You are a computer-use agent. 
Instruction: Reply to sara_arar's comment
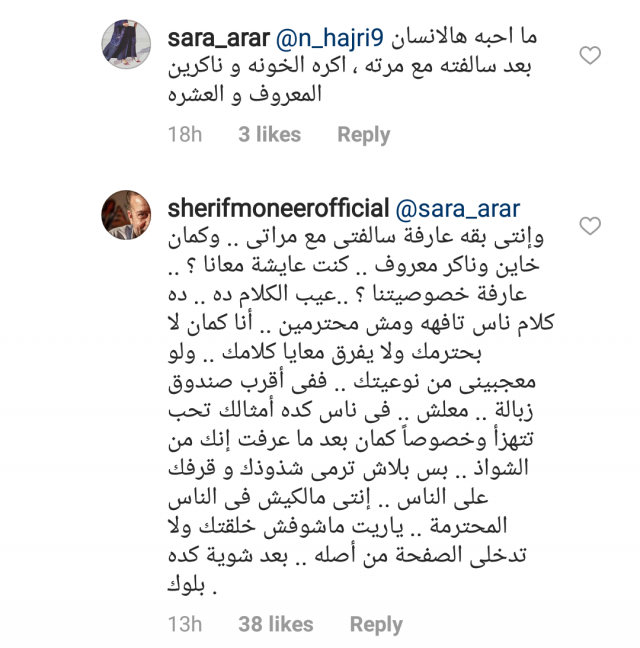coord(363,134)
